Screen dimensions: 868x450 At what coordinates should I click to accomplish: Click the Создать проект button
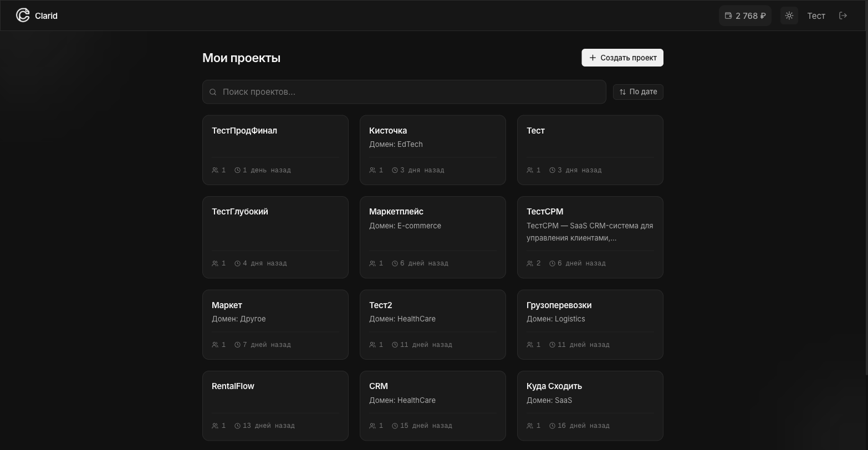622,58
